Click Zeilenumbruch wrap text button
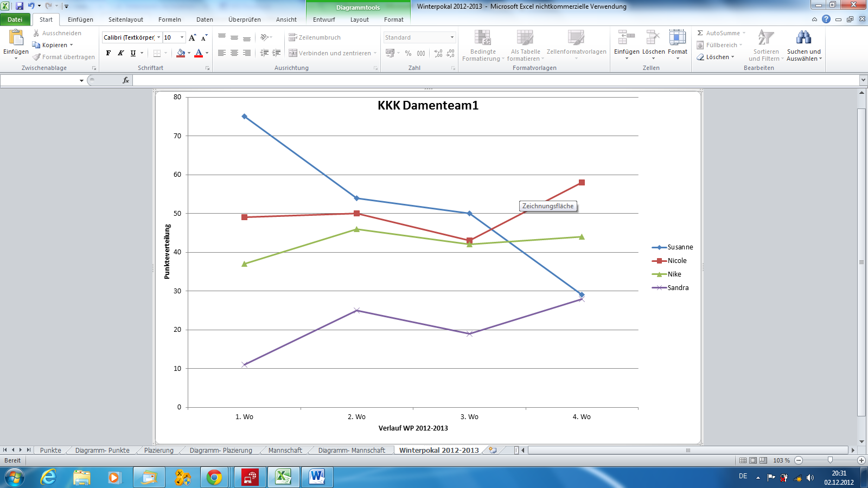Screen dimensions: 868x488 [315, 37]
